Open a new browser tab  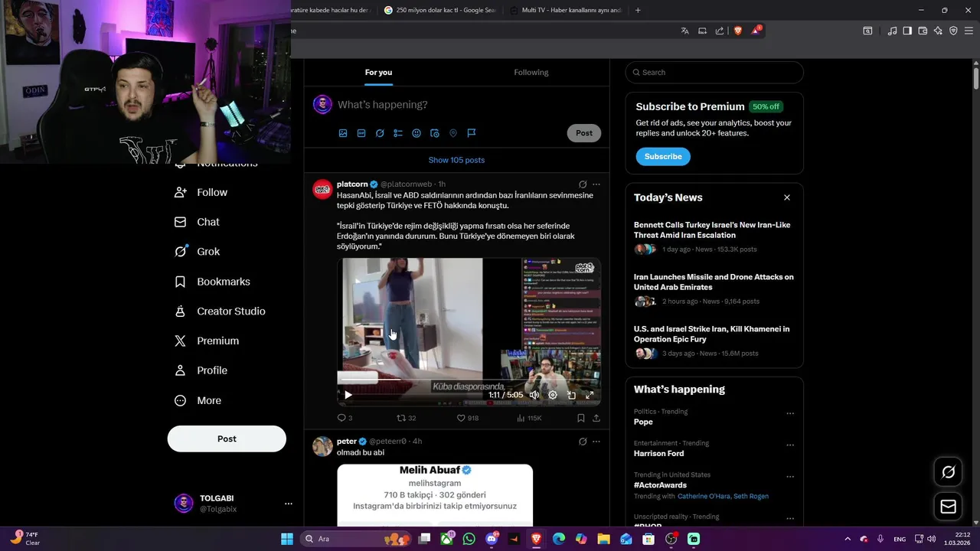[x=638, y=10]
